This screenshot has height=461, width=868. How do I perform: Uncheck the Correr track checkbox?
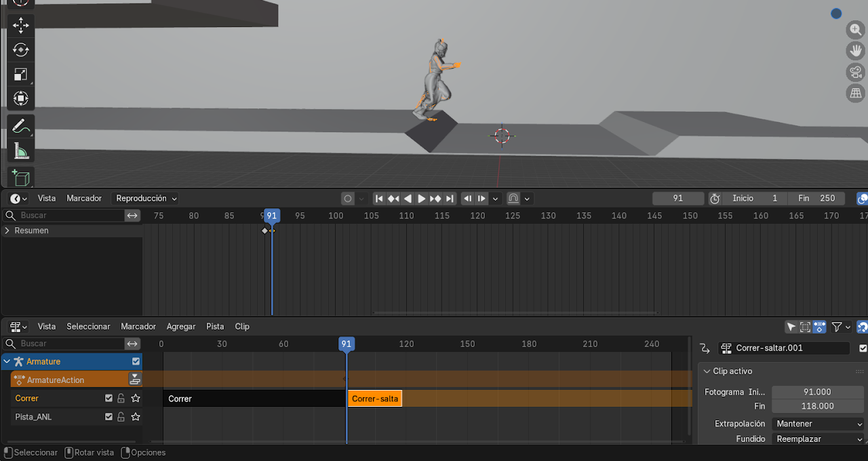[x=108, y=399]
